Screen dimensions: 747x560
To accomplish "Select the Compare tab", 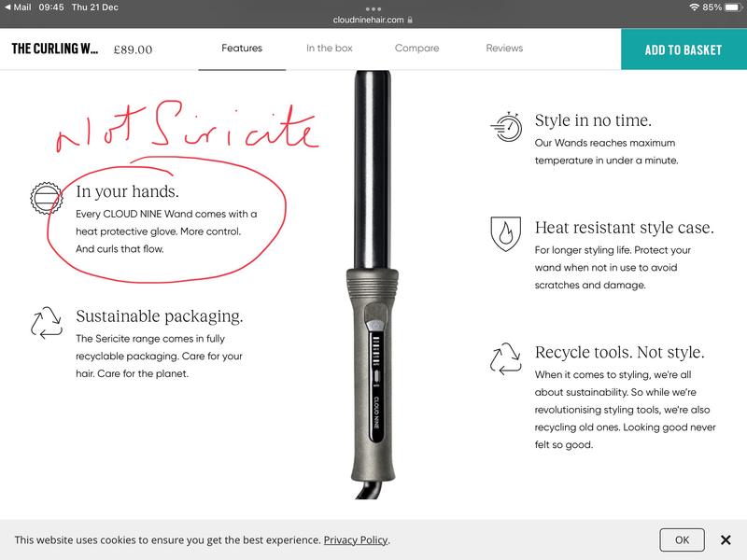I will pyautogui.click(x=416, y=49).
